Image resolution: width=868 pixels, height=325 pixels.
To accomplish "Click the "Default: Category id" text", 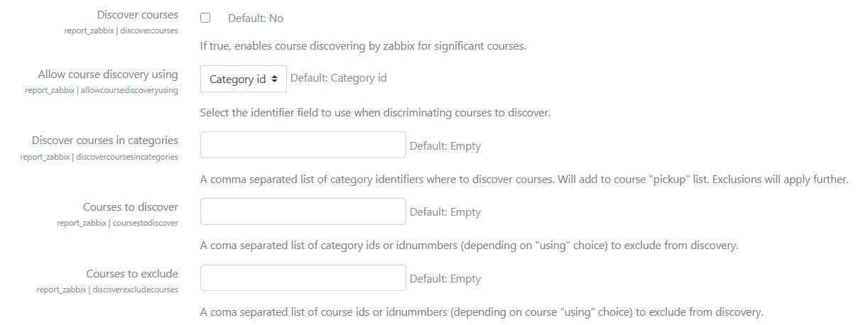I will [338, 78].
